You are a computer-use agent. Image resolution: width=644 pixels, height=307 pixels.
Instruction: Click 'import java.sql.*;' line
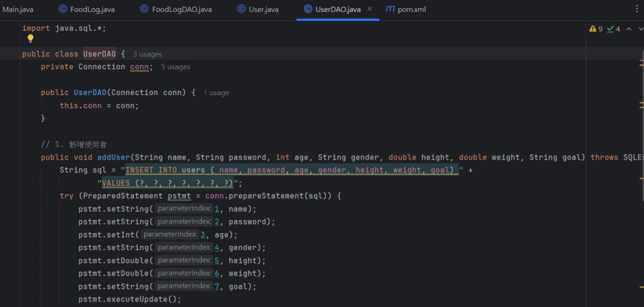pyautogui.click(x=64, y=28)
